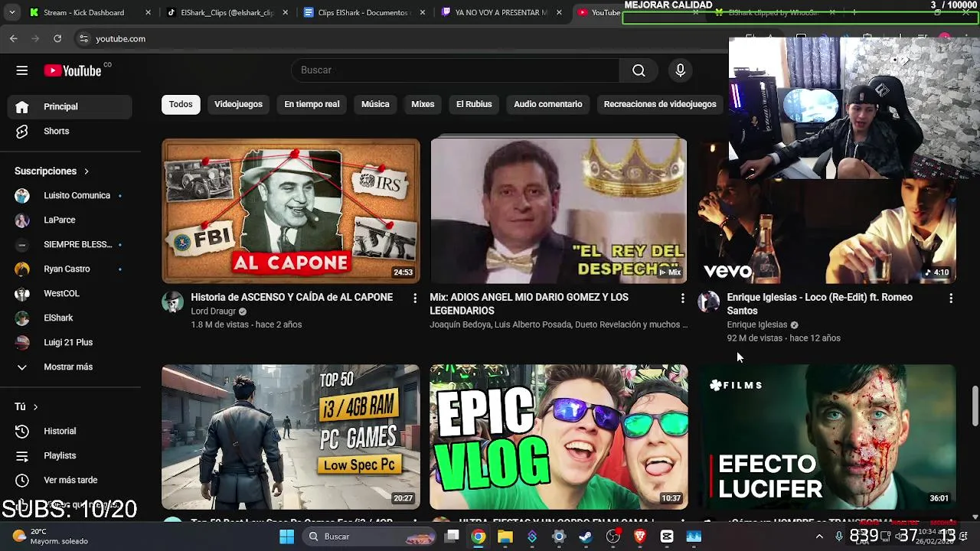980x551 pixels.
Task: Expand the Tú section chevron
Action: (x=35, y=407)
